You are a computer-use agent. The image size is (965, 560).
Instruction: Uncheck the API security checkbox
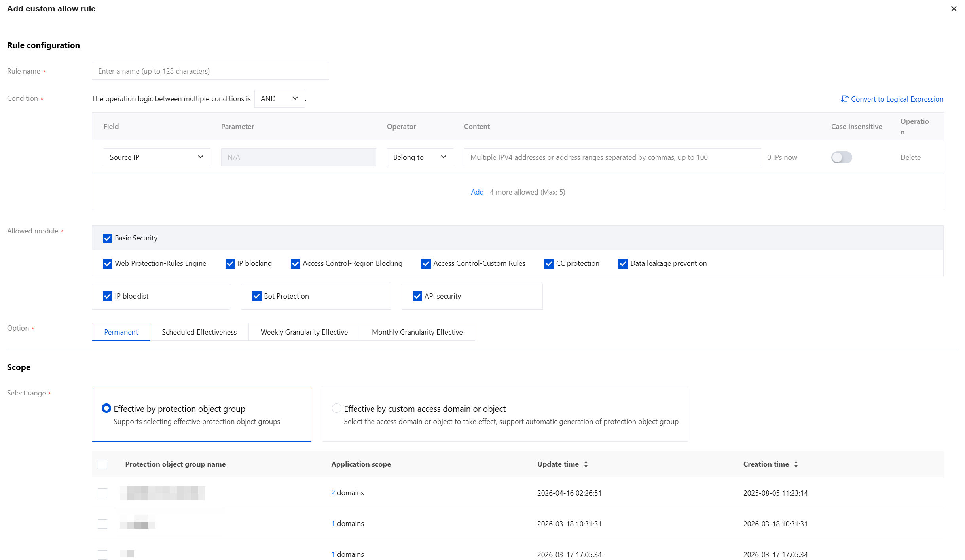click(x=417, y=296)
